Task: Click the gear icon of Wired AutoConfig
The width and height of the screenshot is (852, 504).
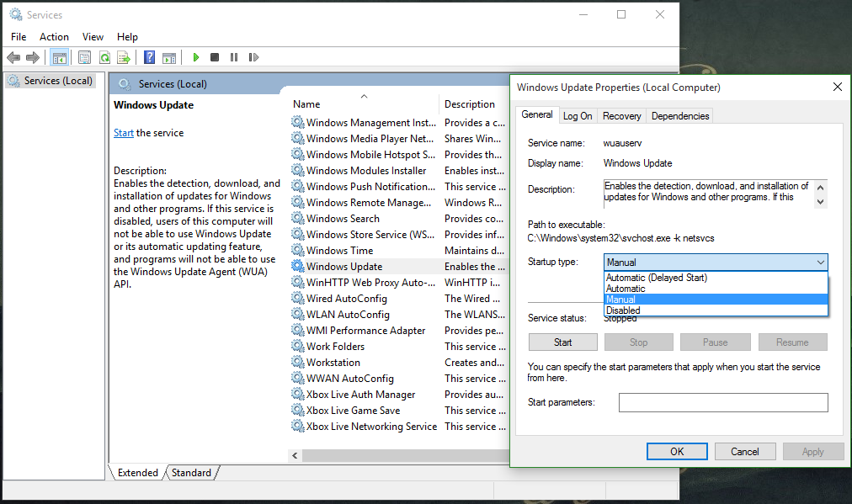Action: 298,298
